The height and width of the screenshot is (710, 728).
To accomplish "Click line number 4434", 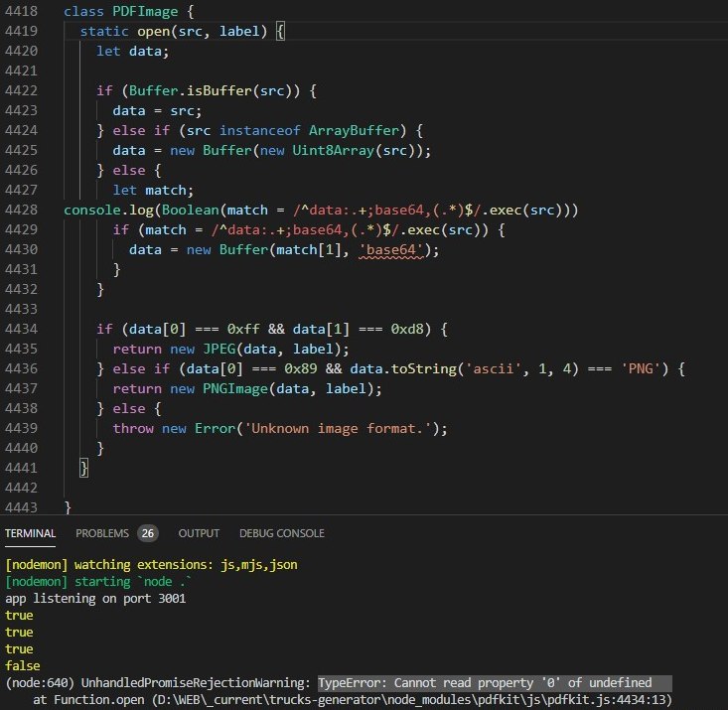I will (21, 329).
